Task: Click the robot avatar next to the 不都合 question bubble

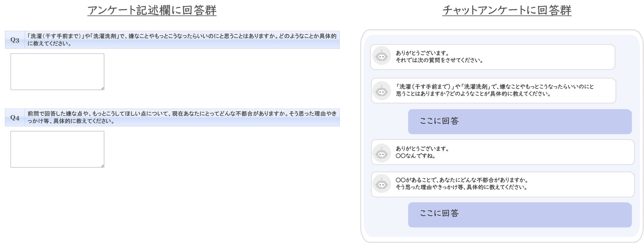Action: [x=381, y=184]
